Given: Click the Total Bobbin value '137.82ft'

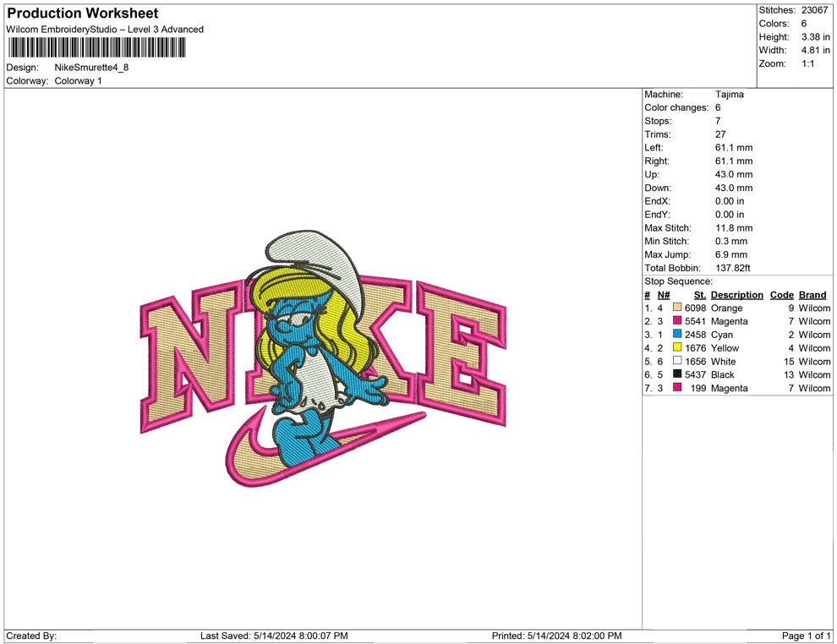Looking at the screenshot, I should (x=733, y=268).
